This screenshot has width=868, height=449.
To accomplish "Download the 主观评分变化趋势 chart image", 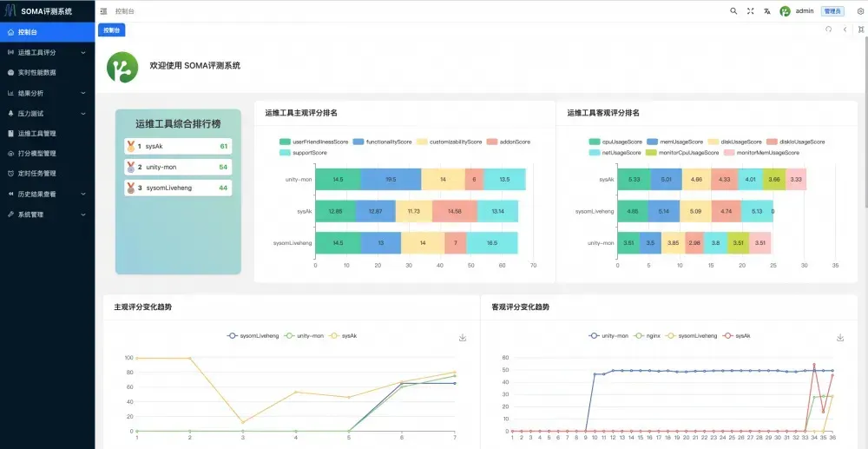I will click(x=463, y=338).
